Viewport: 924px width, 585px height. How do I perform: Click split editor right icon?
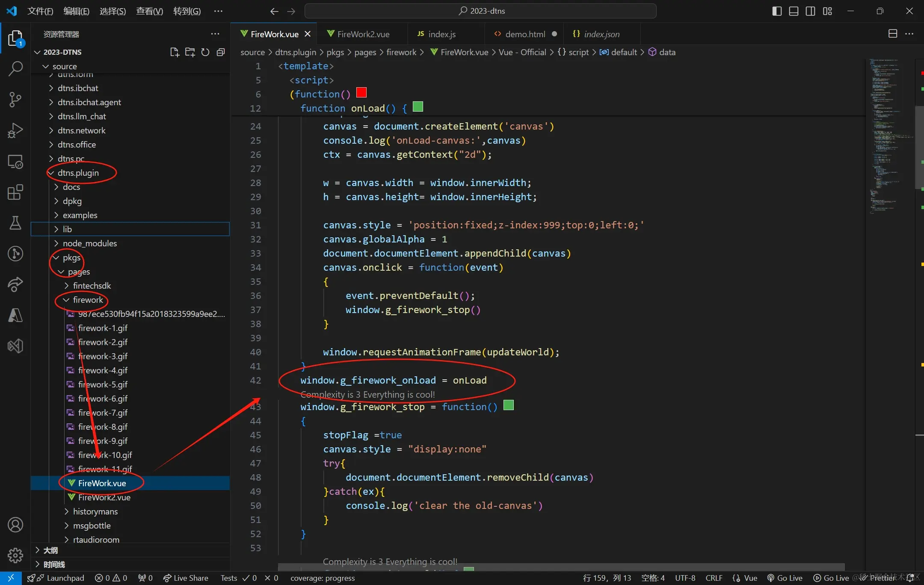pyautogui.click(x=892, y=34)
